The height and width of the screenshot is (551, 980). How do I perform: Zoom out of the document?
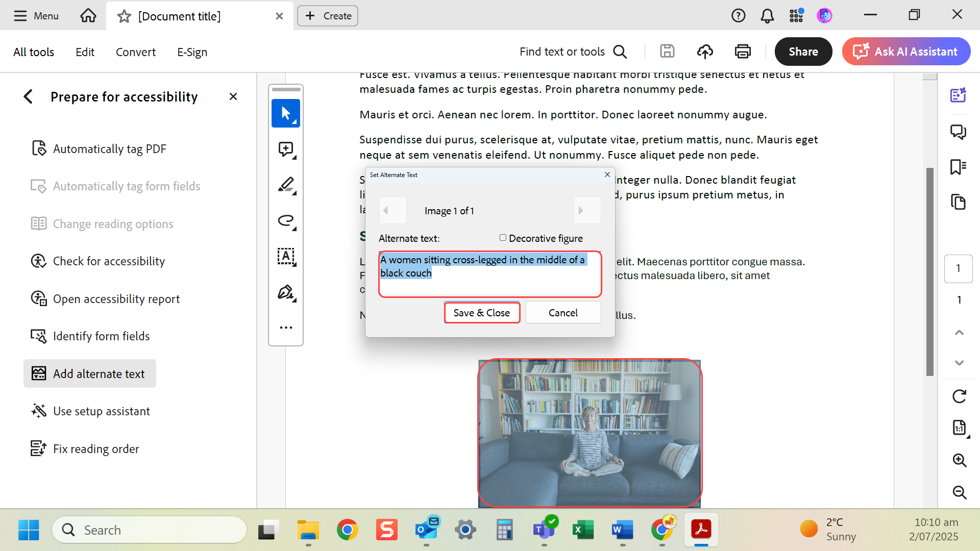959,492
